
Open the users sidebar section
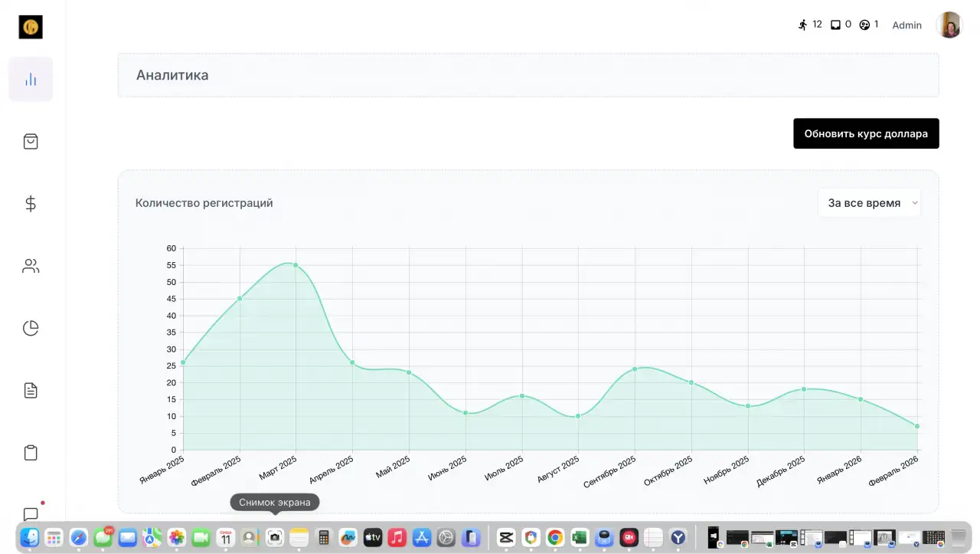(x=31, y=267)
